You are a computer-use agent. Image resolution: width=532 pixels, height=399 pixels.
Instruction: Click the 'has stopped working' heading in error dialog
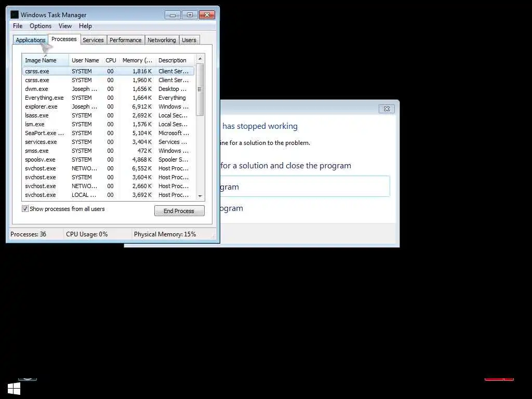(260, 126)
